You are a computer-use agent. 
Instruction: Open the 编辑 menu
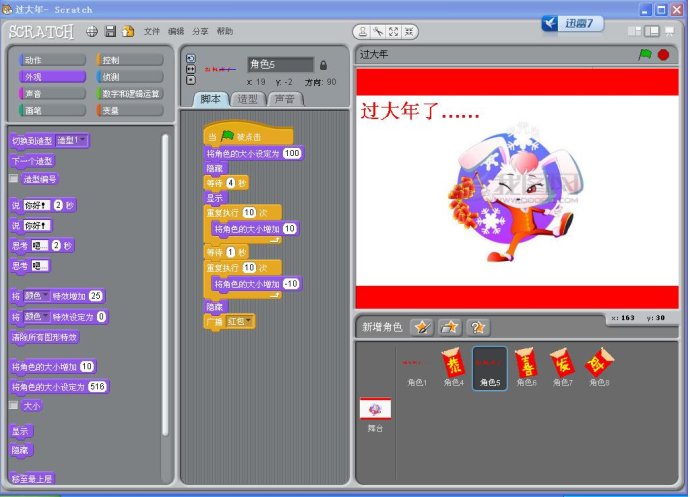(x=176, y=31)
